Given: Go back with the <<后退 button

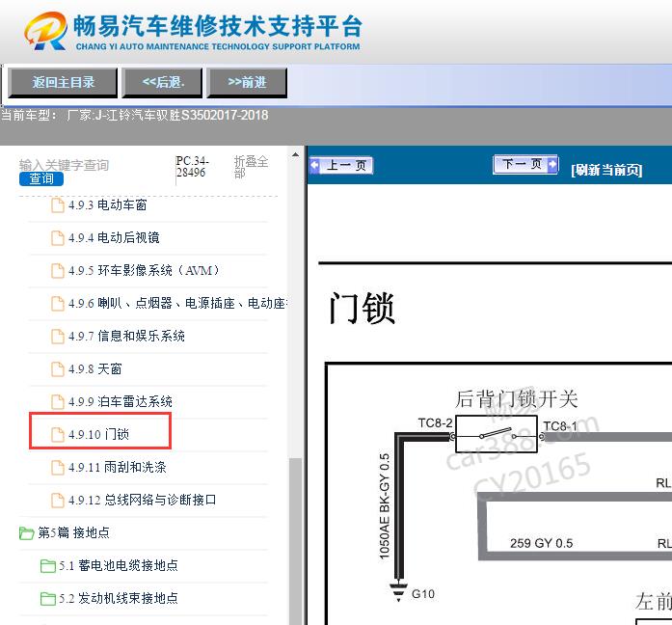Looking at the screenshot, I should click(x=163, y=83).
